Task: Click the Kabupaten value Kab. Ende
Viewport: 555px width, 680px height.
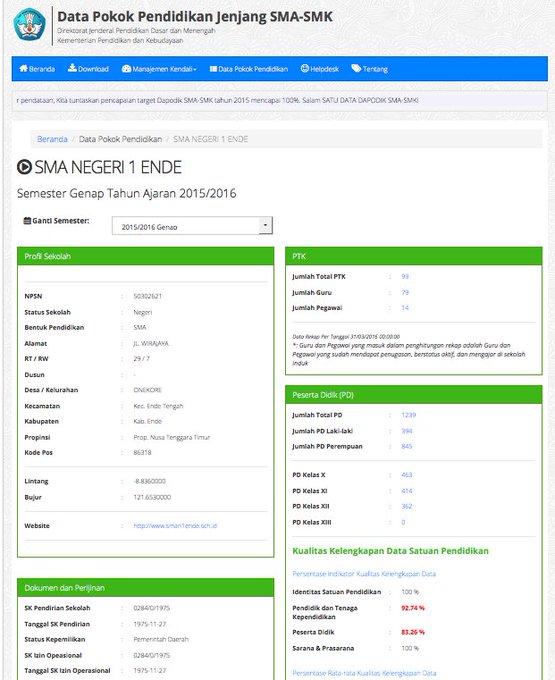Action: click(x=147, y=421)
